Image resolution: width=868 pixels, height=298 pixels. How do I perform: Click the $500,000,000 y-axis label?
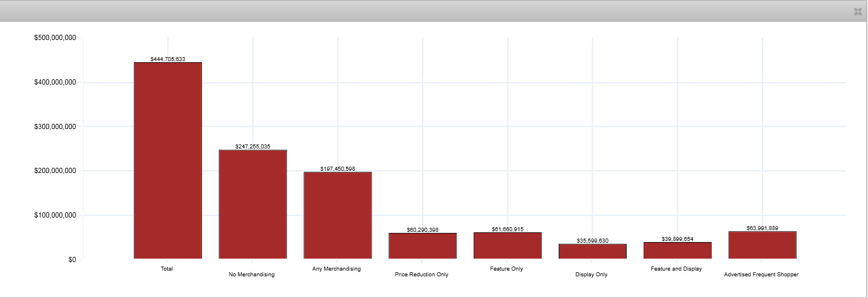(55, 38)
